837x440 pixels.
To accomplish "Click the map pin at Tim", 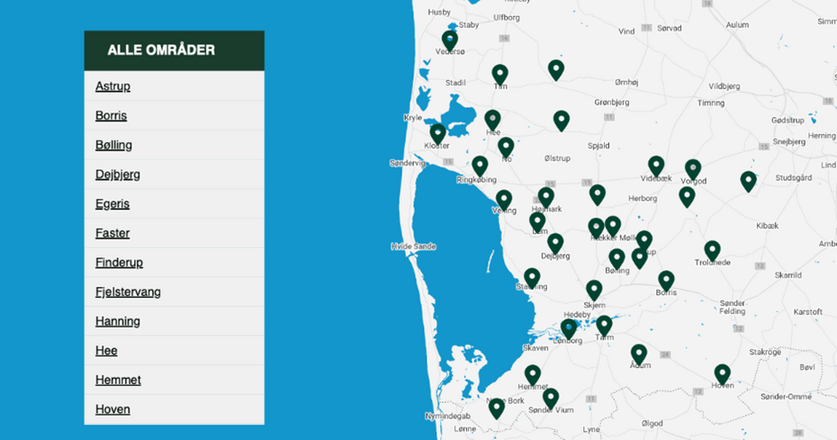I will click(x=500, y=74).
